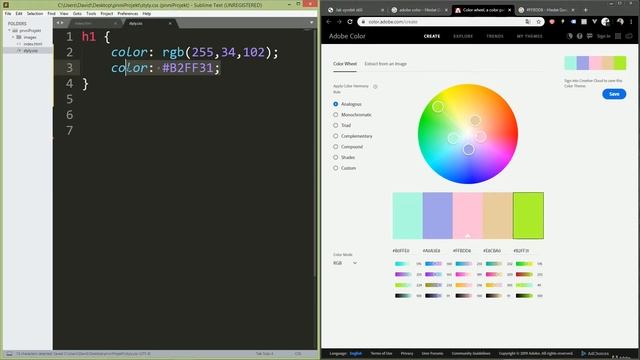The height and width of the screenshot is (360, 640).
Task: Select the Analogous harmony rule
Action: pos(336,104)
